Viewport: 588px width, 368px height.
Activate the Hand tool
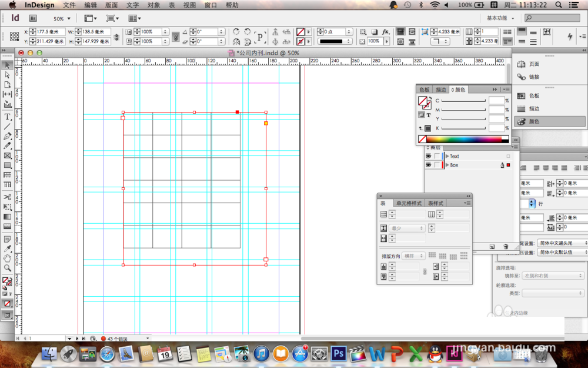click(x=8, y=258)
